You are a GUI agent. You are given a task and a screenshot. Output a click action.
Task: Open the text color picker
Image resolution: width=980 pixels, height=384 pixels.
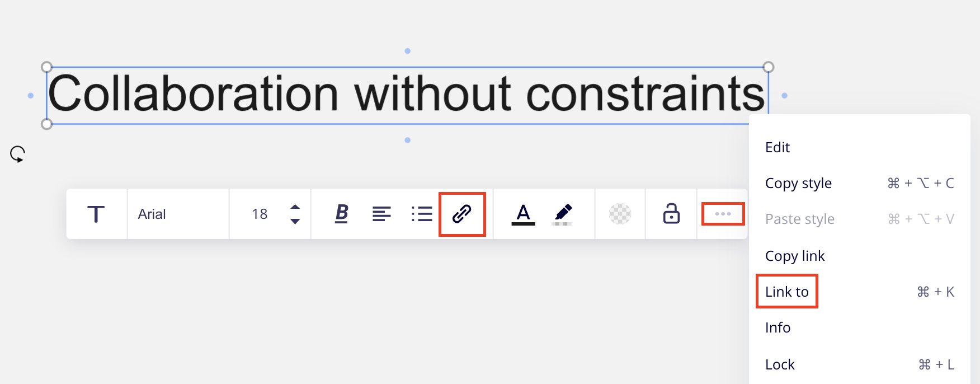click(x=523, y=214)
